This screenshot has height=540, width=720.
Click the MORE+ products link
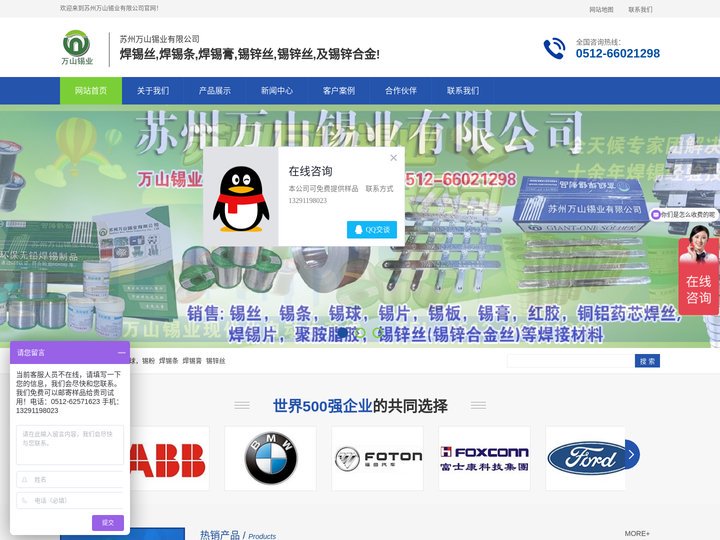click(x=637, y=534)
